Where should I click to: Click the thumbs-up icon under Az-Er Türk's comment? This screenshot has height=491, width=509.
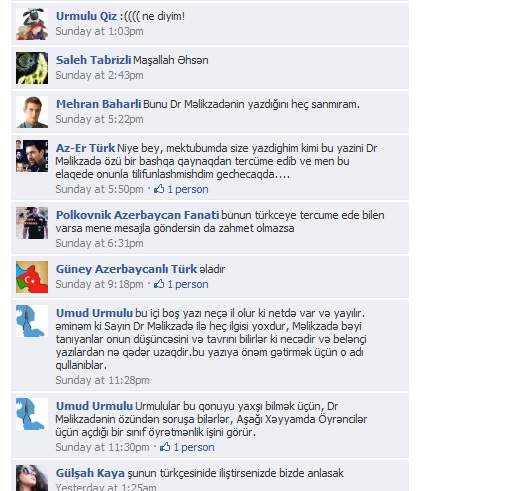[159, 189]
